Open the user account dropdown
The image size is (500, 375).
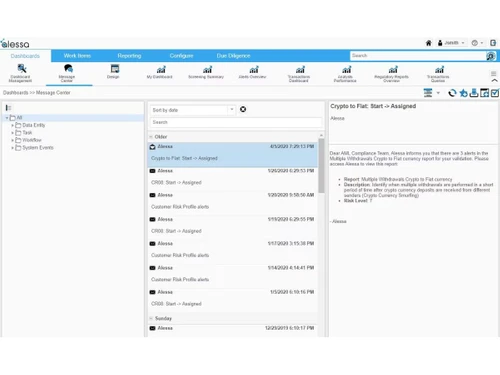452,43
